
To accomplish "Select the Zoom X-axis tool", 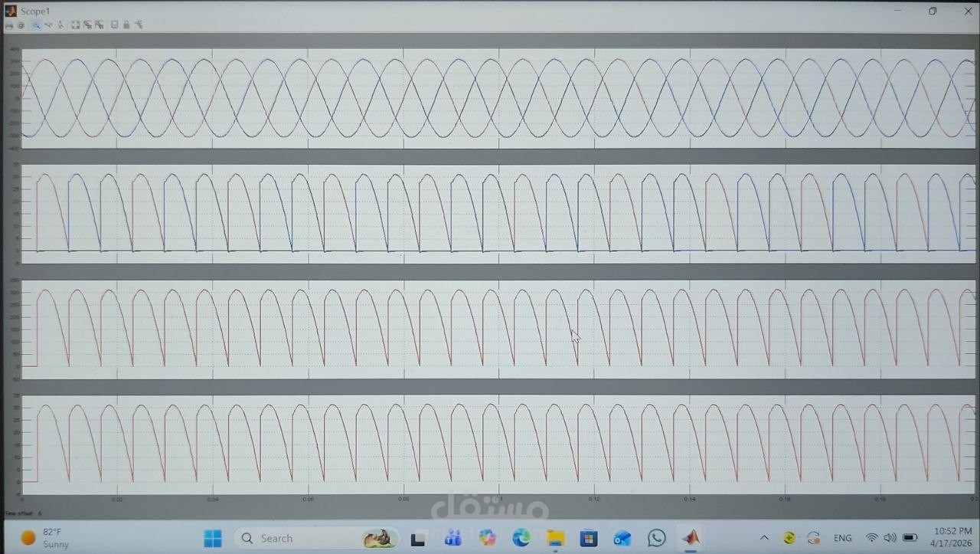I will [48, 25].
